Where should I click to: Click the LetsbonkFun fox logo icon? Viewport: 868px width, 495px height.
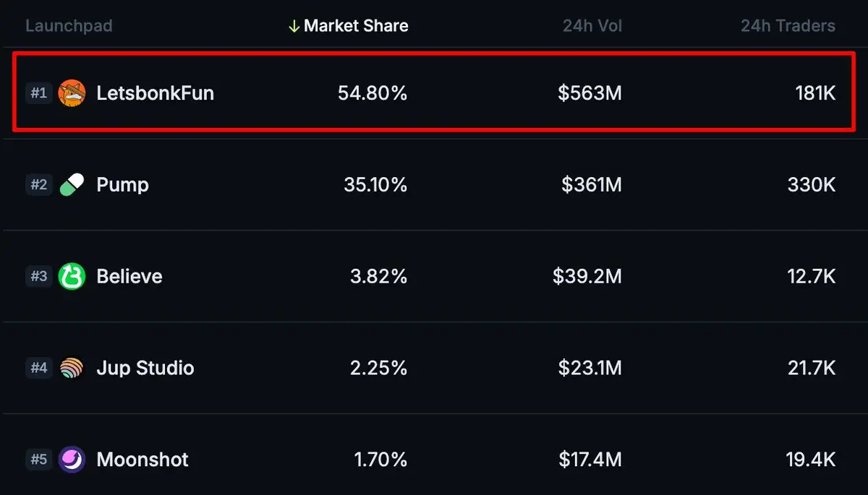click(x=71, y=92)
